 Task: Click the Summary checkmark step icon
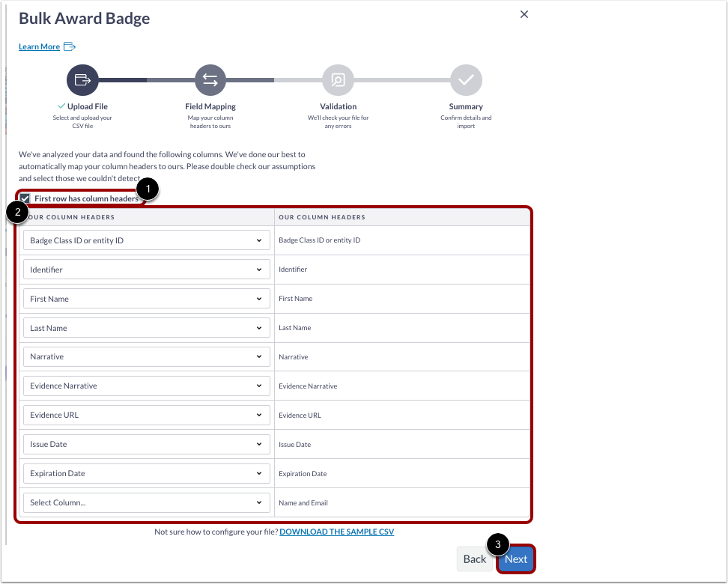pyautogui.click(x=466, y=79)
